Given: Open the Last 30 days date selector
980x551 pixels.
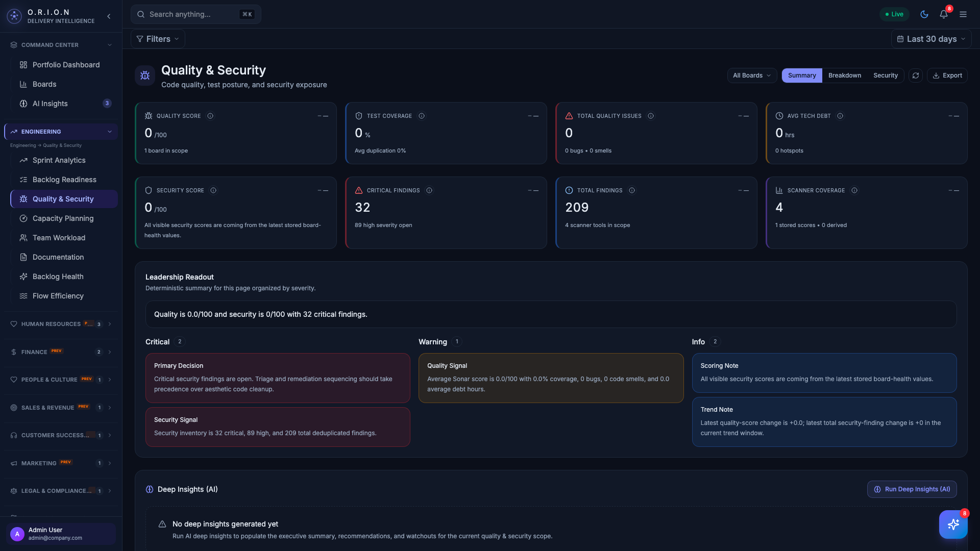Looking at the screenshot, I should pos(932,39).
